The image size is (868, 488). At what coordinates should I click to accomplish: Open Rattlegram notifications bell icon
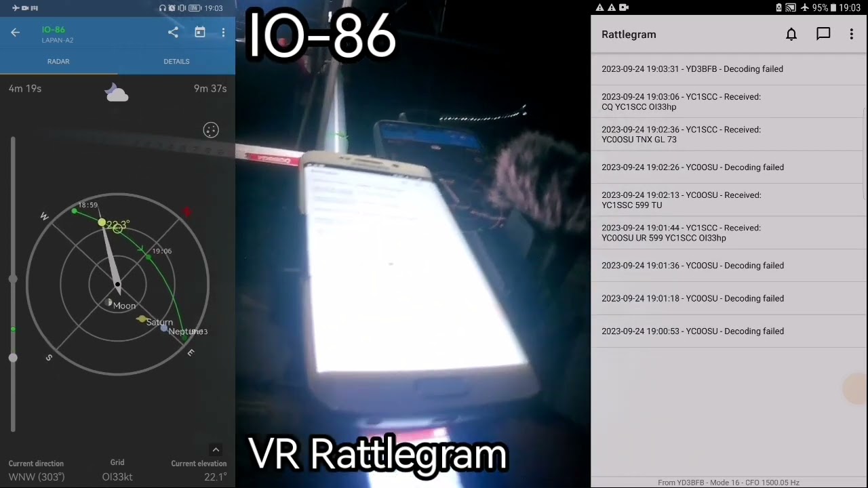(x=791, y=34)
